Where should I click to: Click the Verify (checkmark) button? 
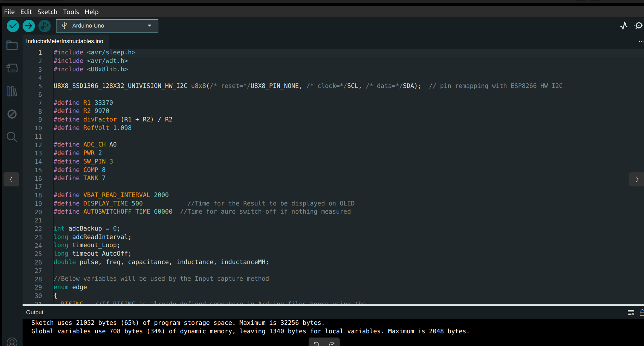13,26
